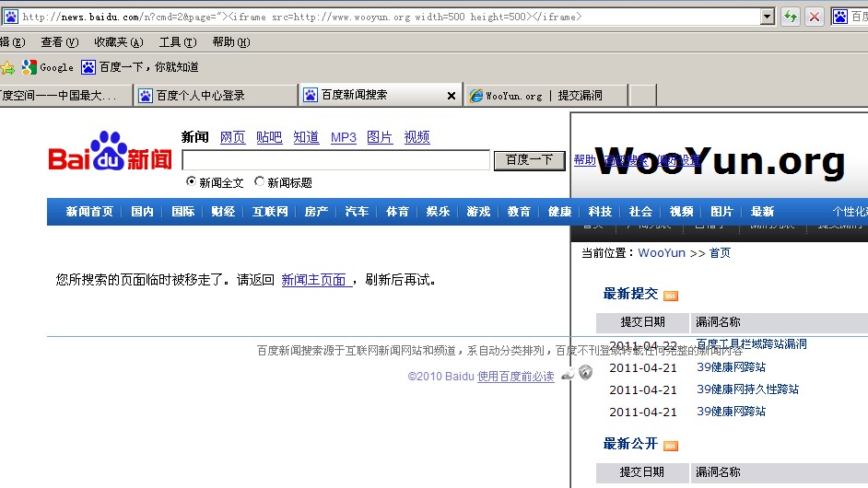The height and width of the screenshot is (488, 868).
Task: Open the 收藏夹(A) menu
Action: 119,42
